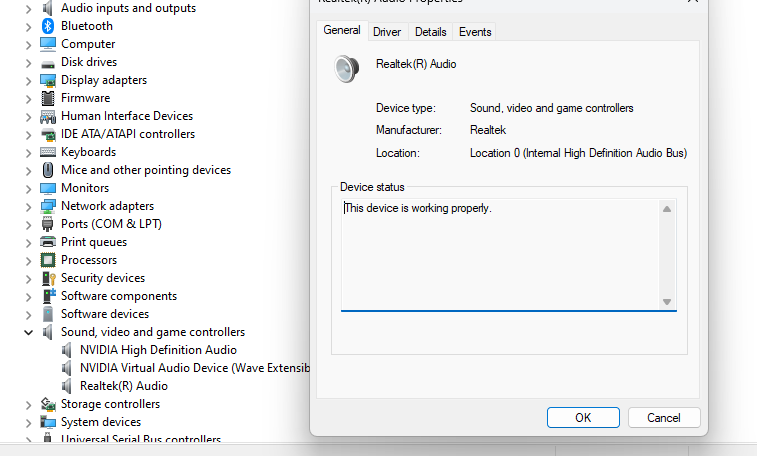The height and width of the screenshot is (456, 757).
Task: Click the Human Interface Devices icon
Action: coord(48,116)
